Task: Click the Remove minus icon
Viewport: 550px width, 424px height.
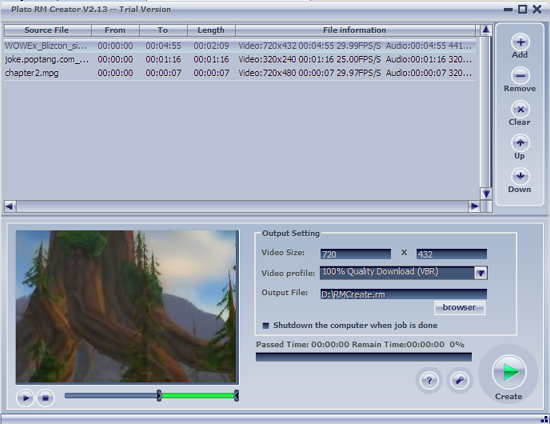Action: [520, 76]
